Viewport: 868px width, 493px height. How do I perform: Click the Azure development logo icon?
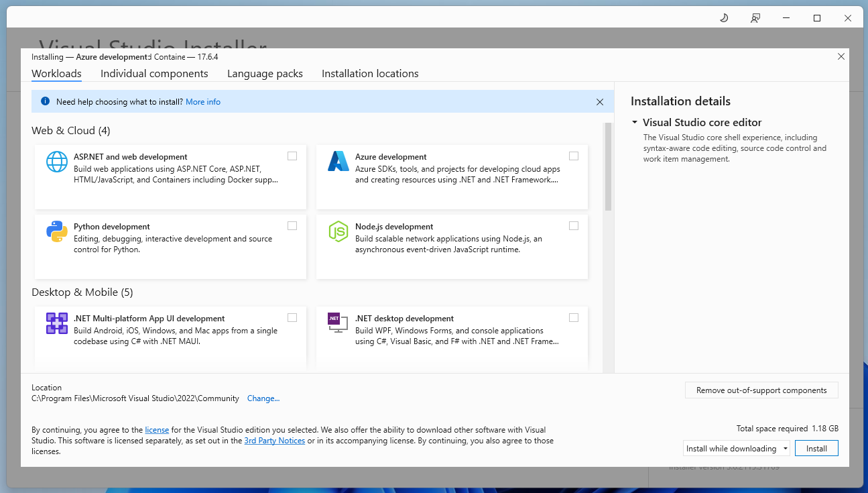click(338, 162)
